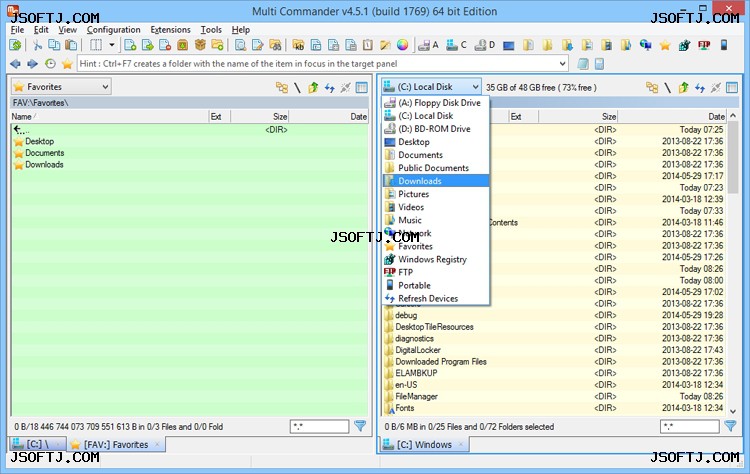Click the history clock icon

tap(50, 64)
